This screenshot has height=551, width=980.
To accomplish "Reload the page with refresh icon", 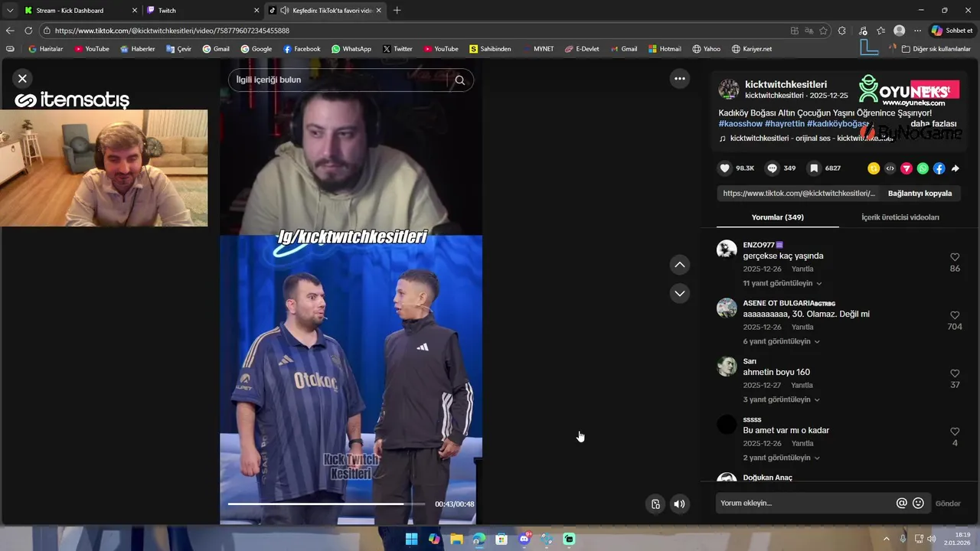I will pos(28,31).
